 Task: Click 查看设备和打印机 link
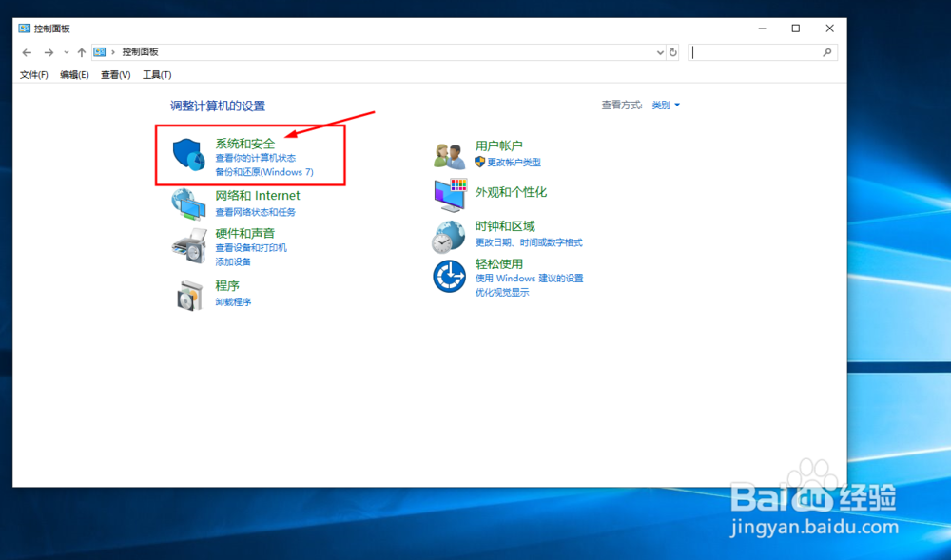[x=251, y=248]
